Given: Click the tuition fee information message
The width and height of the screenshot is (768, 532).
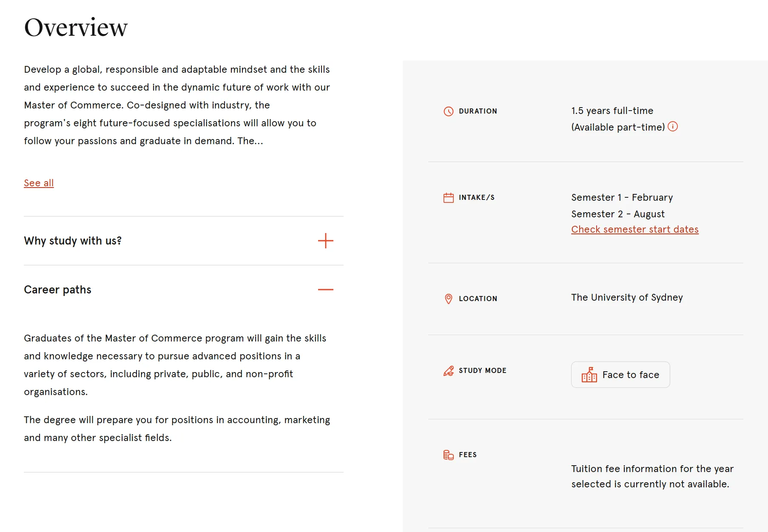Looking at the screenshot, I should tap(652, 476).
